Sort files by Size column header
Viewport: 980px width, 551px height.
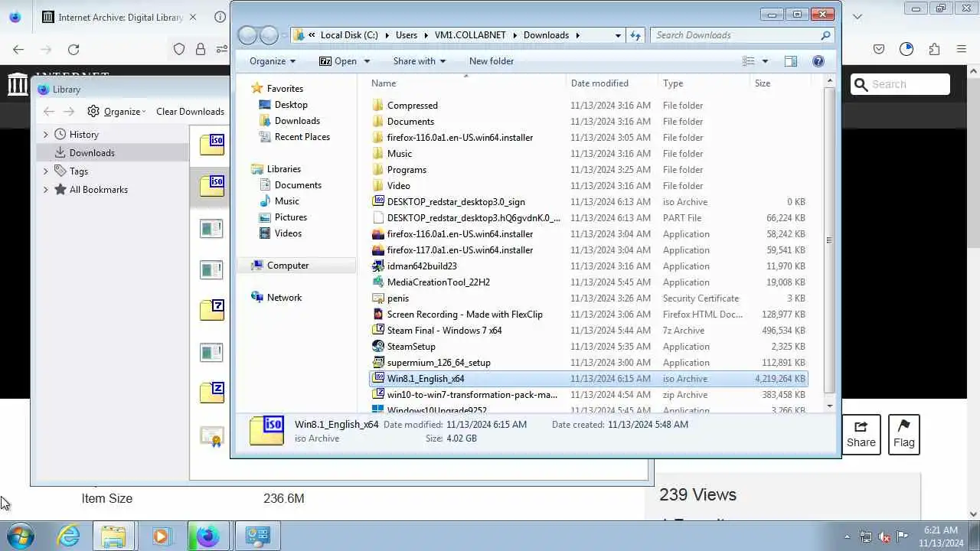click(x=779, y=83)
